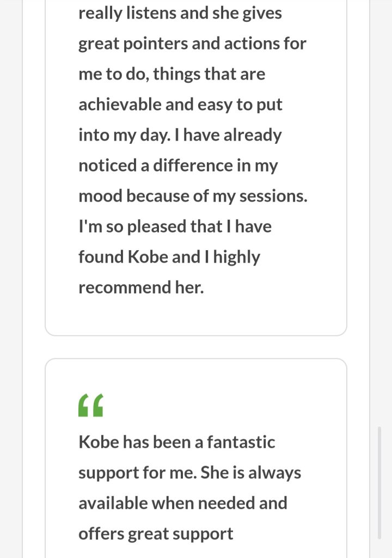
Task: Tap the line 'achievable and easy to put'
Action: coord(180,105)
